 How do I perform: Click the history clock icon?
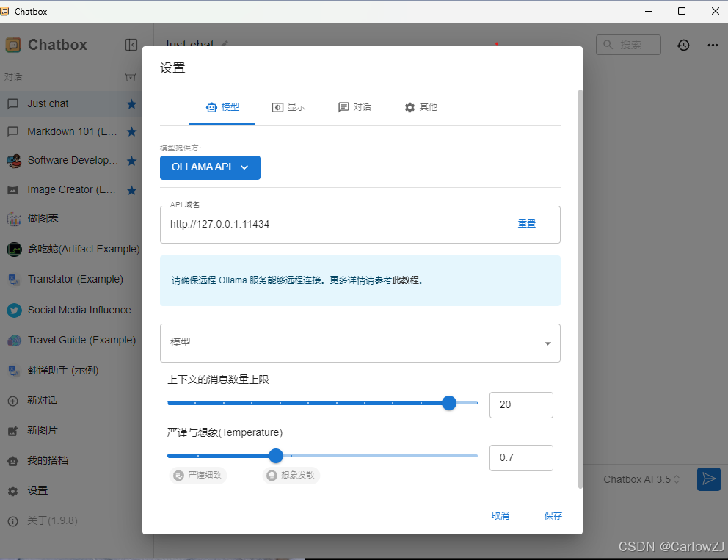[683, 45]
